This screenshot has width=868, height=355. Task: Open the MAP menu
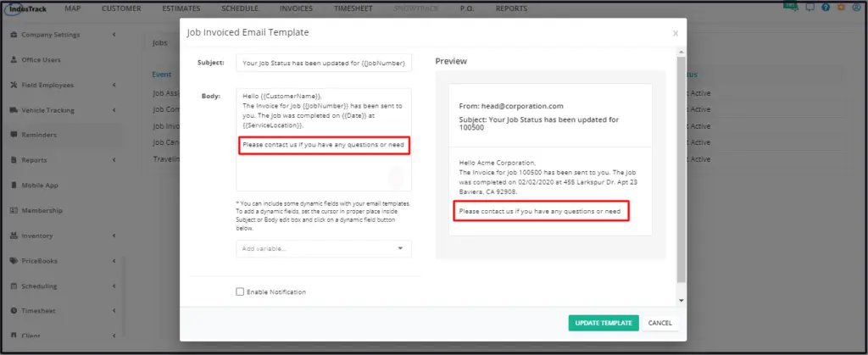pyautogui.click(x=73, y=8)
